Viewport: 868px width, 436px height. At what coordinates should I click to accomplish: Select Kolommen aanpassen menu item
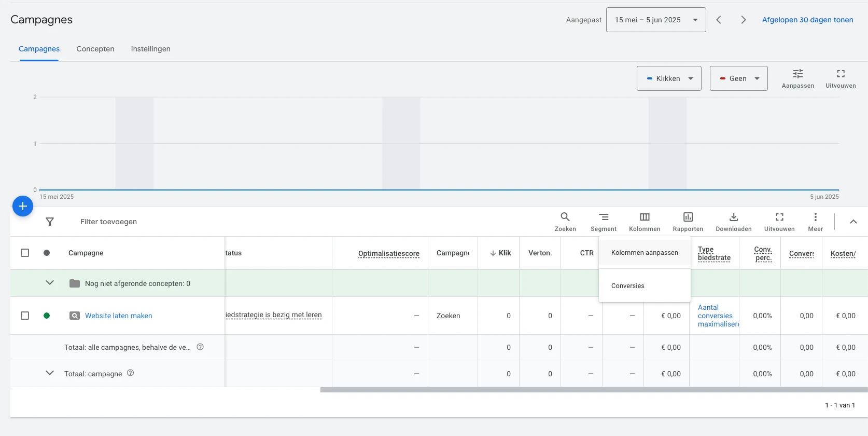point(645,253)
